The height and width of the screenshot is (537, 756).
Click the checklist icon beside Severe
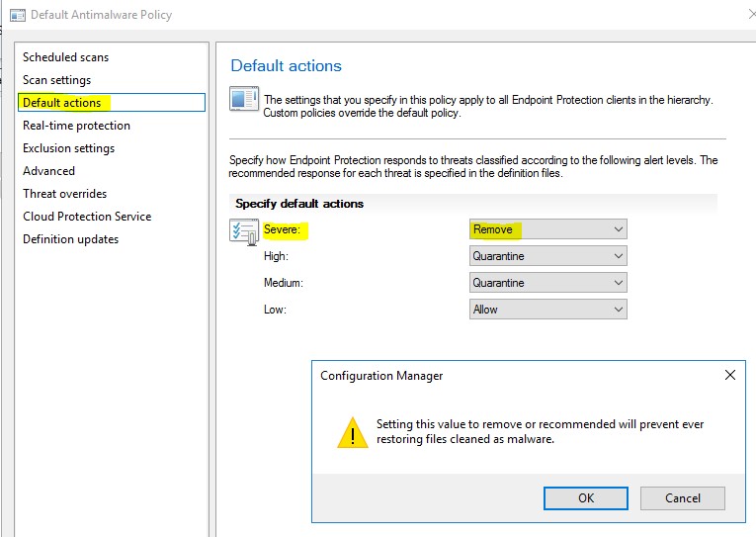[244, 232]
